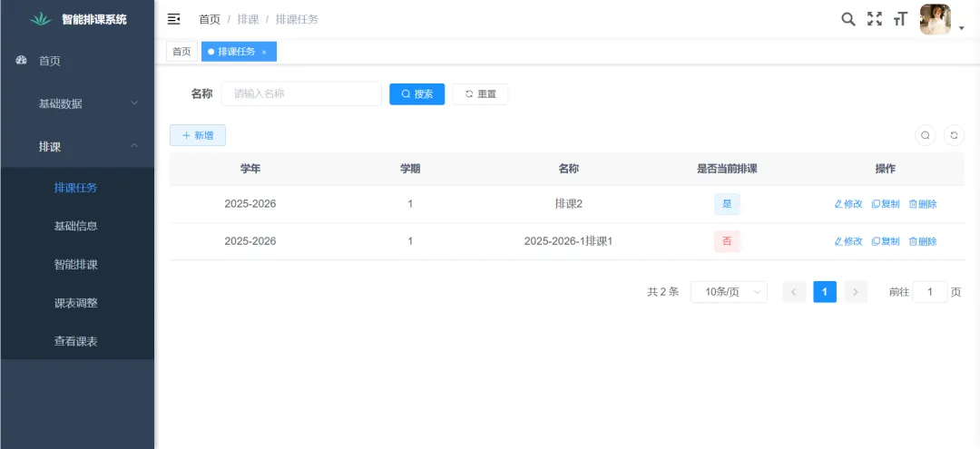Open the header search magnifier icon
Image resolution: width=980 pixels, height=449 pixels.
848,19
